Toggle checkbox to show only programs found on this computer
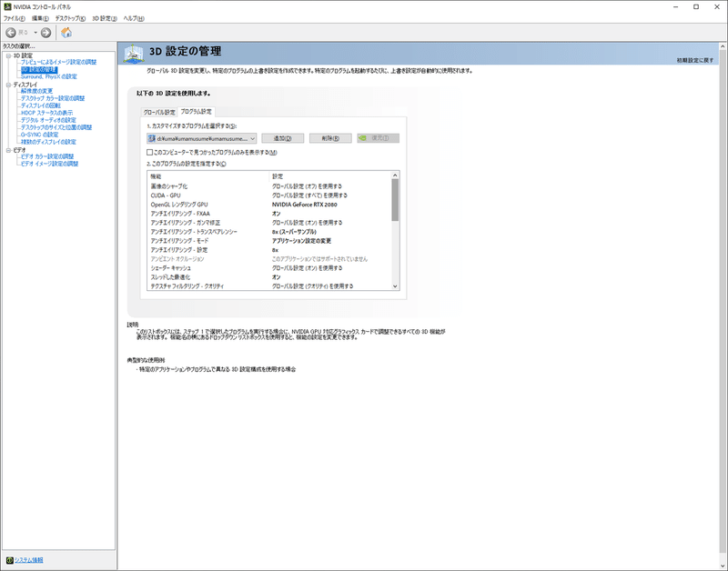Image resolution: width=728 pixels, height=571 pixels. click(149, 152)
